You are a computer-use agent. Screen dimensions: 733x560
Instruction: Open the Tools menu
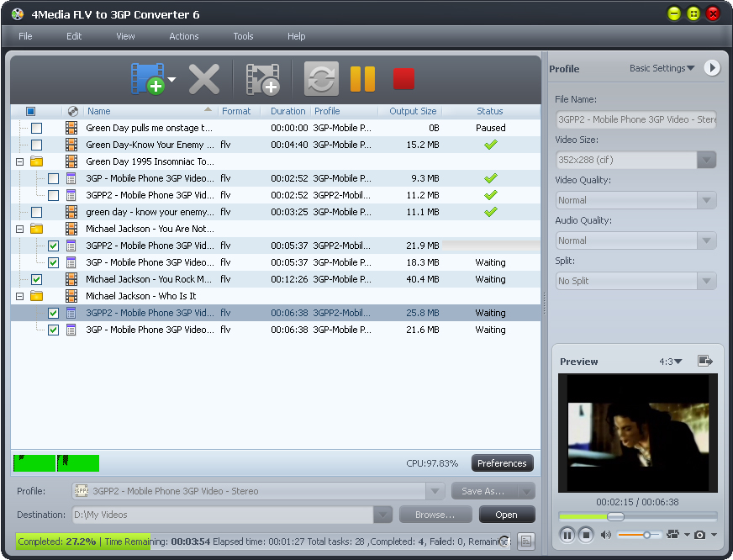[243, 36]
